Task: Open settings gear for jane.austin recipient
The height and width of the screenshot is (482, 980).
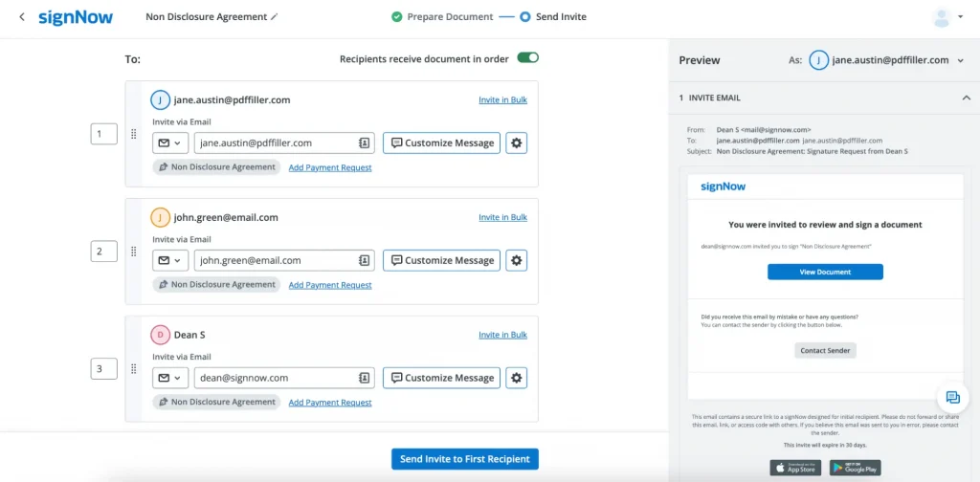Action: (x=517, y=143)
